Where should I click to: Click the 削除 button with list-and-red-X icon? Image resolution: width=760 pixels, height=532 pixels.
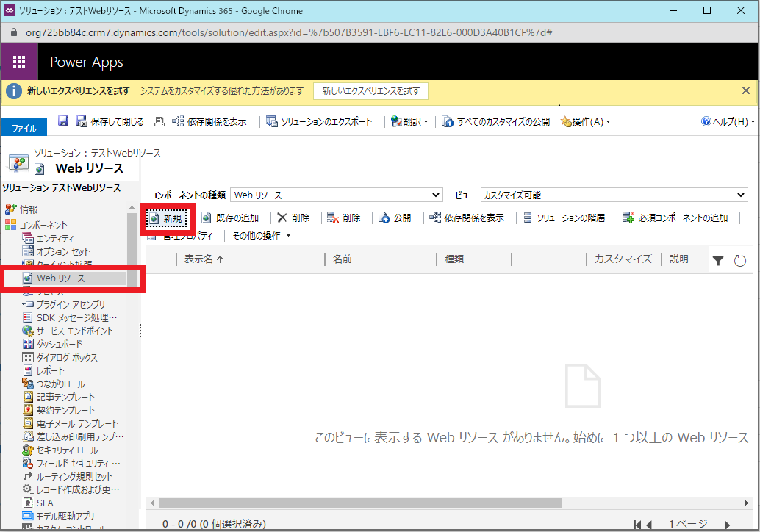[344, 218]
